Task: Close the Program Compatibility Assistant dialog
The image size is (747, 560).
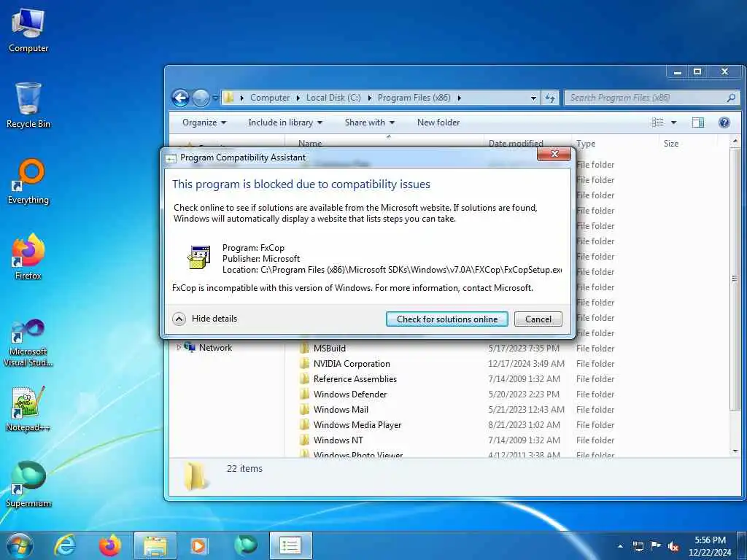Action: pos(554,154)
